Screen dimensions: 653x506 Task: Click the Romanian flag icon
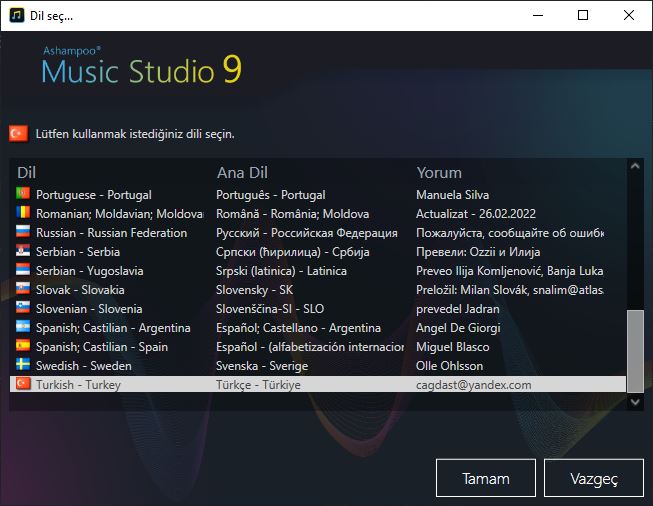click(23, 212)
